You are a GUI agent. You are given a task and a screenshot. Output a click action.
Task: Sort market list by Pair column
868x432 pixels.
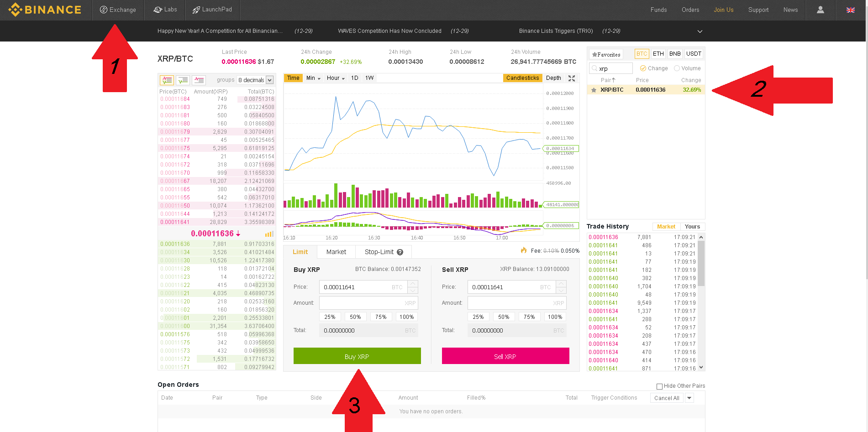click(608, 80)
